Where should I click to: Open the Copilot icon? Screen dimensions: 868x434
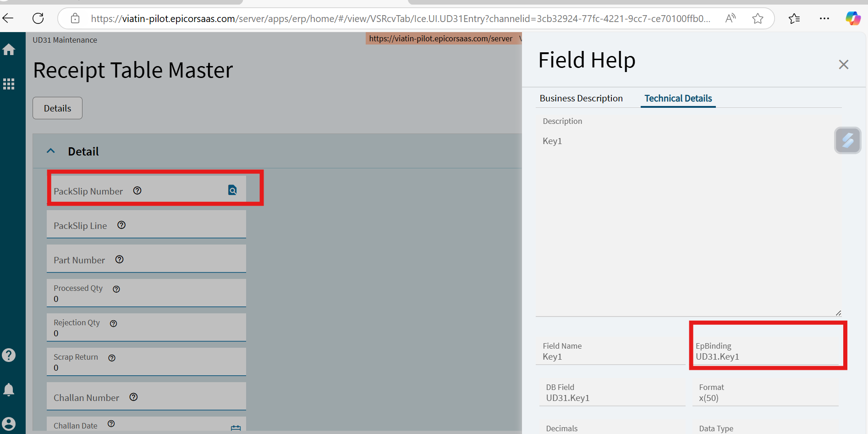tap(853, 18)
